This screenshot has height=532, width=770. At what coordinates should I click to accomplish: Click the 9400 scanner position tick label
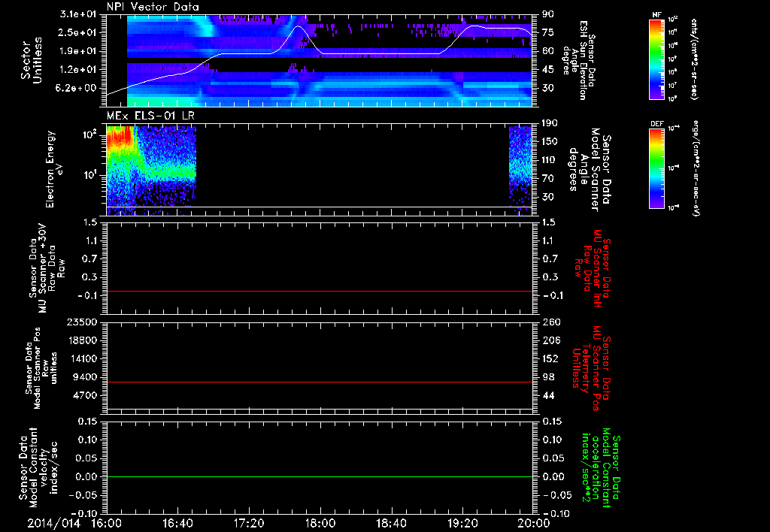click(84, 377)
